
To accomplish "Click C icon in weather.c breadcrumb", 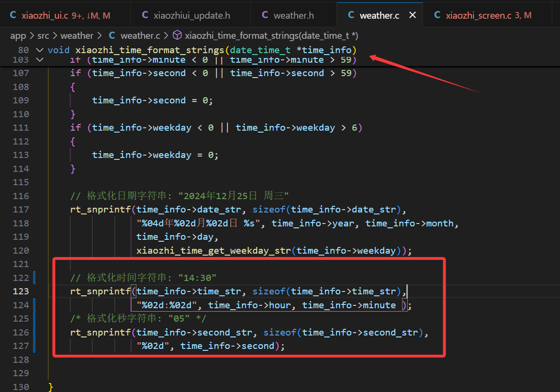I will click(x=112, y=35).
